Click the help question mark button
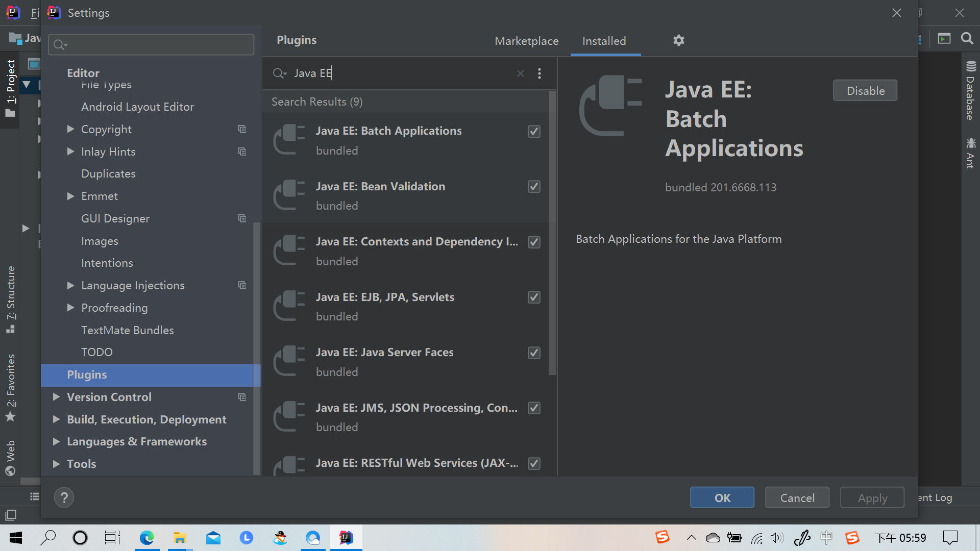Viewport: 980px width, 551px height. pyautogui.click(x=64, y=497)
